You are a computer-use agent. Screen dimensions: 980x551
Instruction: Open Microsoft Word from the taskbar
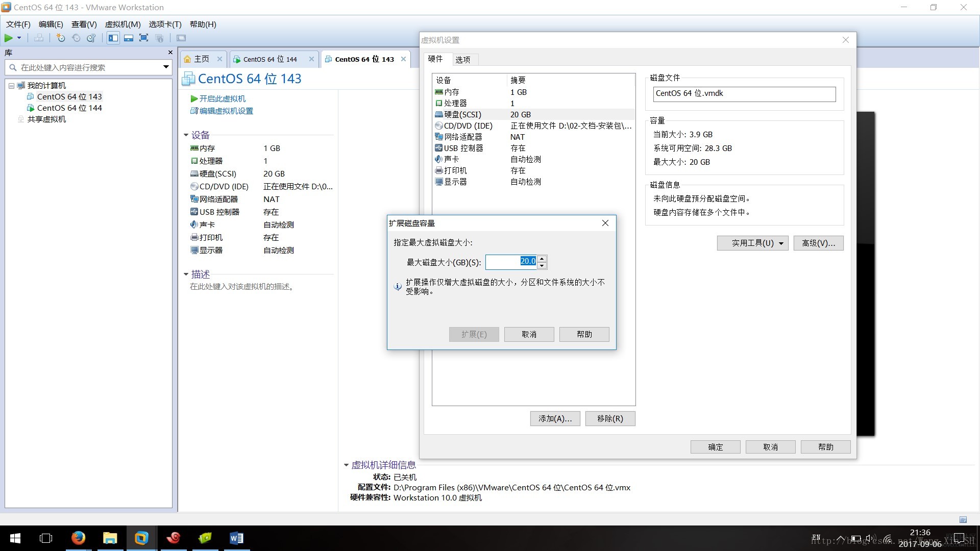[236, 538]
